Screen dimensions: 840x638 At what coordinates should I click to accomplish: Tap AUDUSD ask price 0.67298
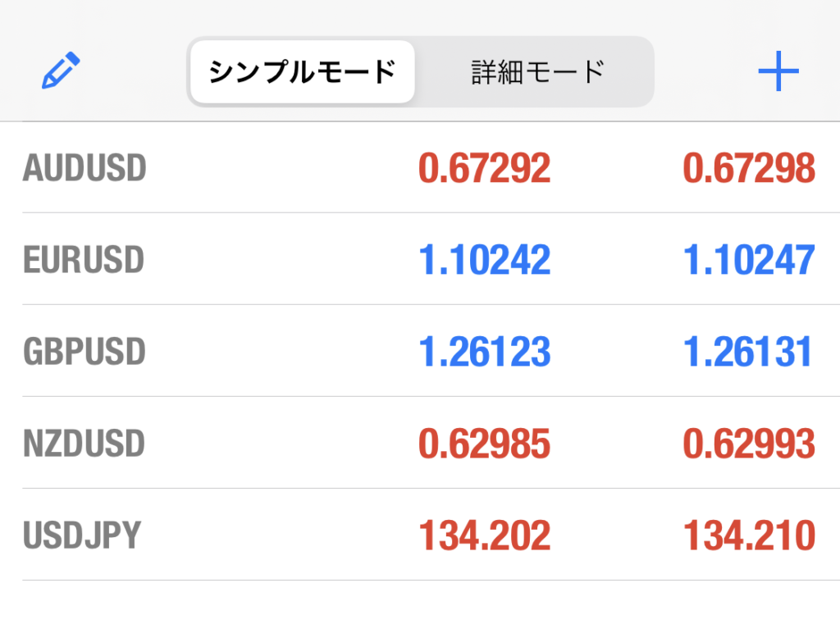749,168
